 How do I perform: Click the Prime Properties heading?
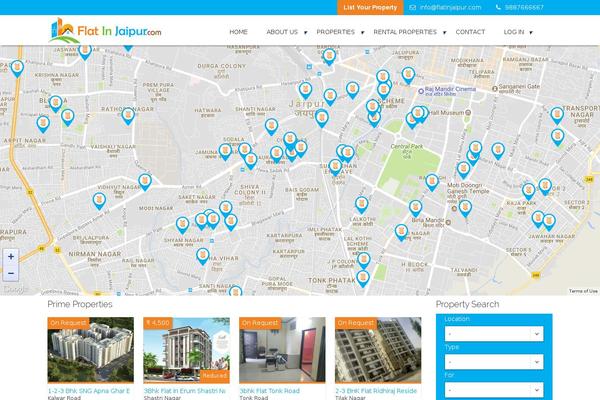(80, 304)
